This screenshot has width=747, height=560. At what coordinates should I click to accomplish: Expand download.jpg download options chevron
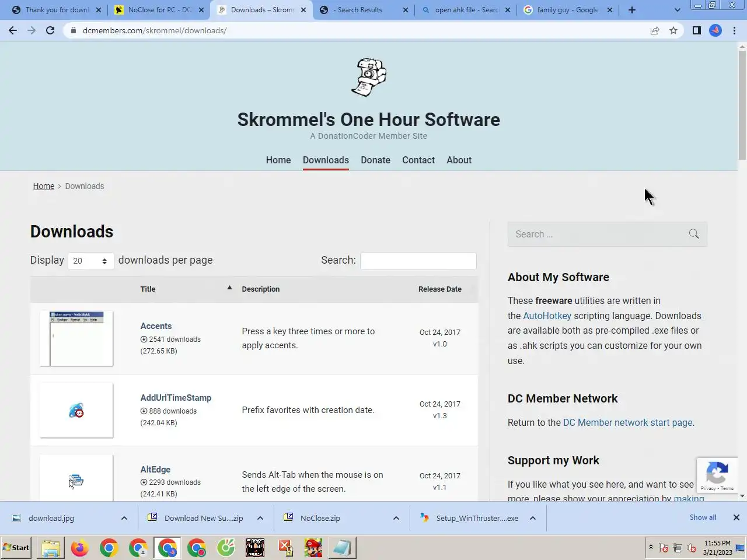[x=124, y=518]
